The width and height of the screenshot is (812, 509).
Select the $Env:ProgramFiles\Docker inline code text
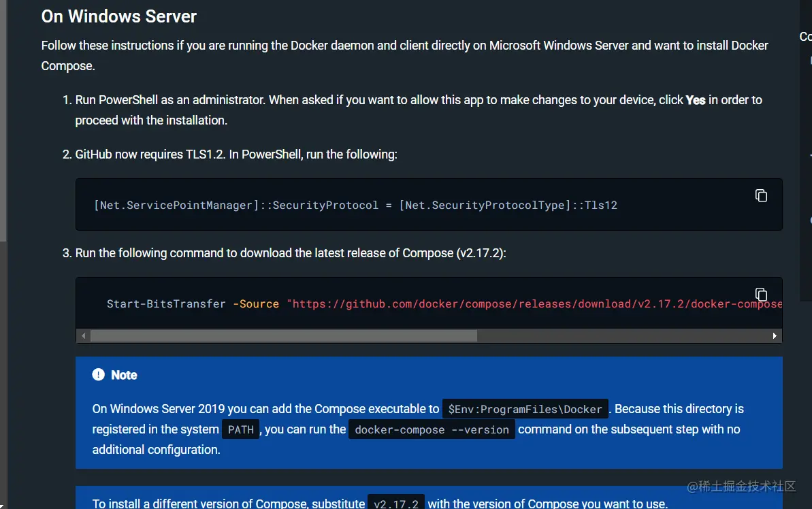coord(525,408)
